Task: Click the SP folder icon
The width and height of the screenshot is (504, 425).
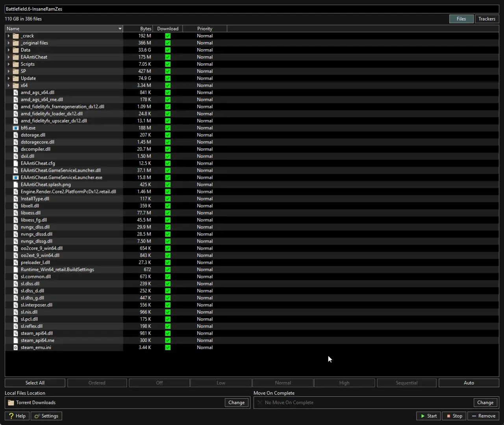Action: 16,71
